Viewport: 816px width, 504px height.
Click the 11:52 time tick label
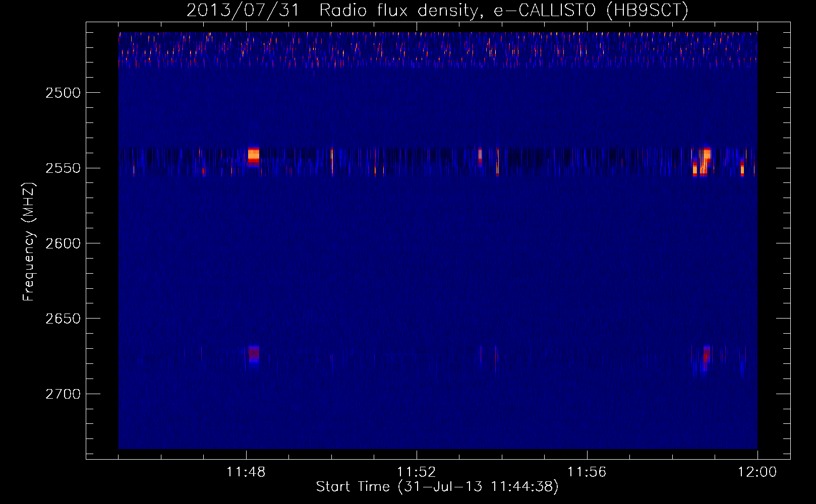[x=417, y=472]
